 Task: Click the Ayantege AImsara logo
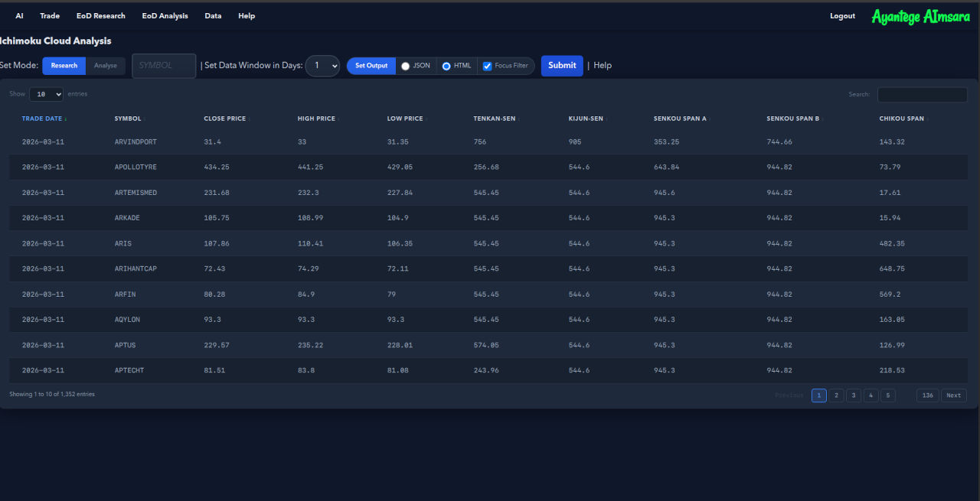pos(920,15)
